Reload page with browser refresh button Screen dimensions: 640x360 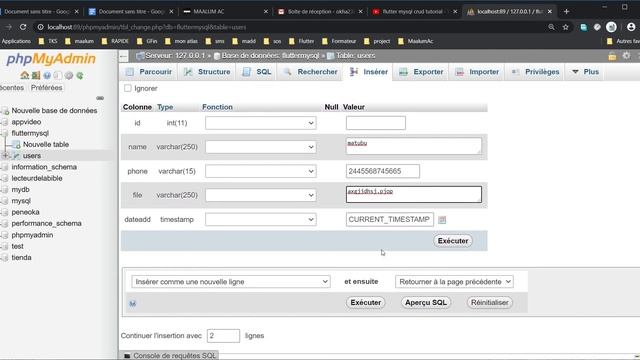pyautogui.click(x=23, y=27)
